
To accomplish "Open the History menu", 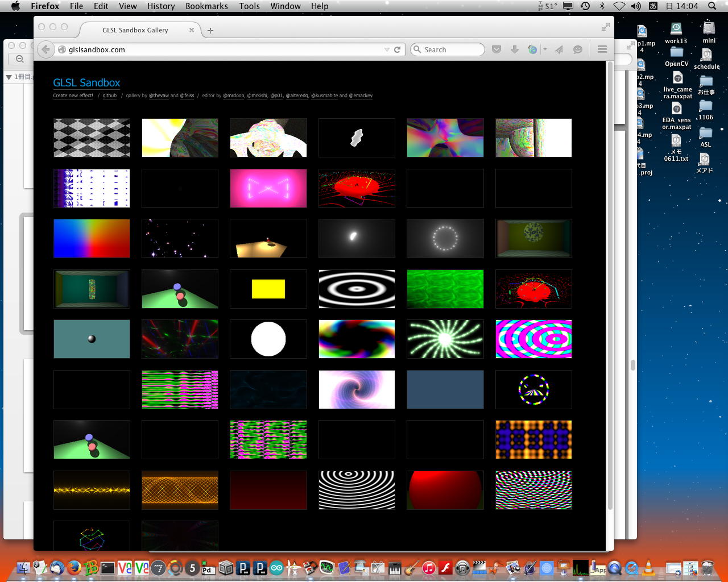I will point(161,6).
